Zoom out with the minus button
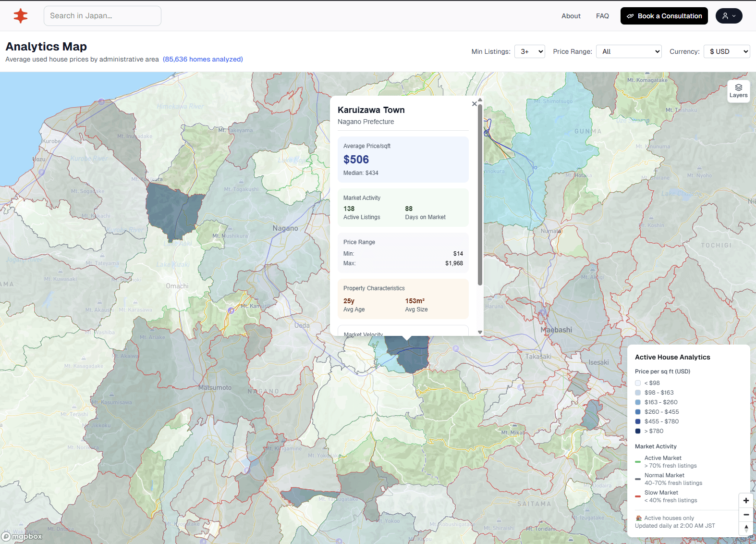Viewport: 756px width, 544px height. click(746, 515)
